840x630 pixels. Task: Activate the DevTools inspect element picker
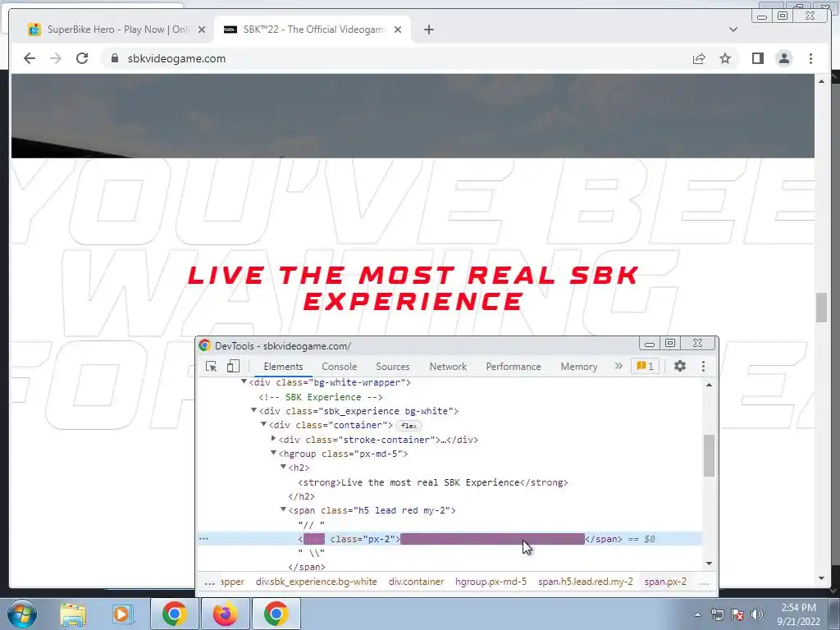[211, 367]
